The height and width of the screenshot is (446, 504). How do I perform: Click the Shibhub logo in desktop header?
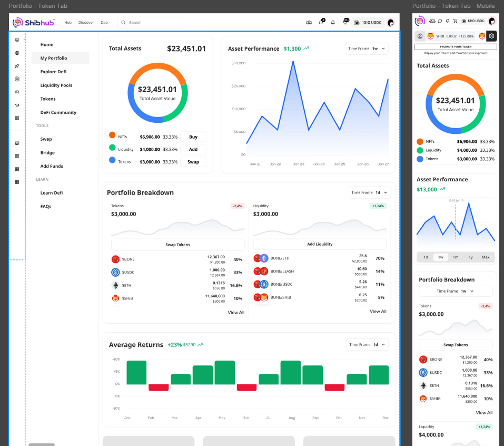(33, 23)
